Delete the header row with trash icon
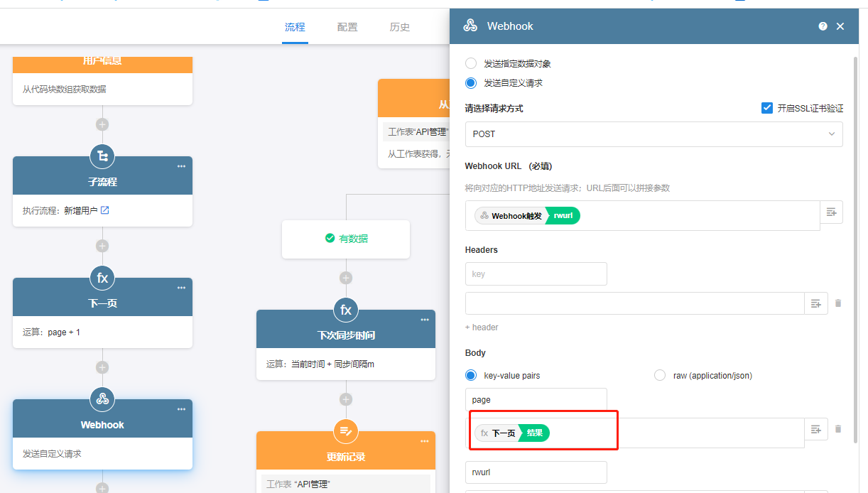The image size is (868, 493). (837, 303)
